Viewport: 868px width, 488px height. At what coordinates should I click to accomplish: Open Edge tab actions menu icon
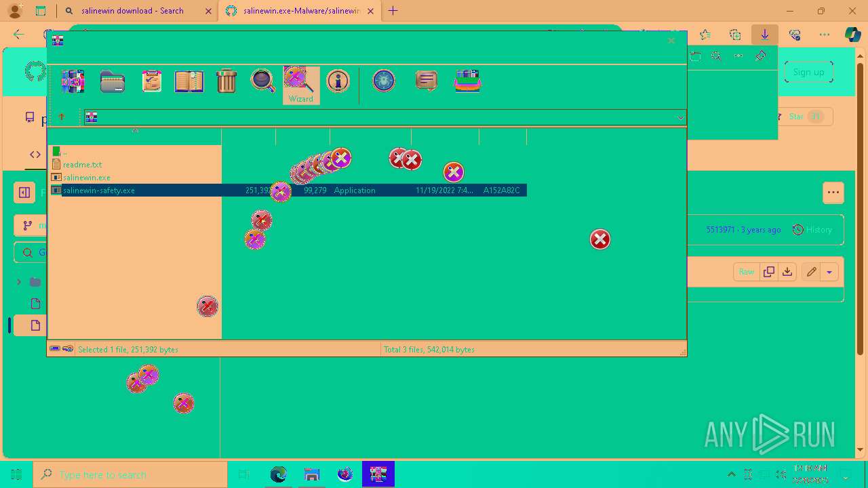[x=41, y=11]
